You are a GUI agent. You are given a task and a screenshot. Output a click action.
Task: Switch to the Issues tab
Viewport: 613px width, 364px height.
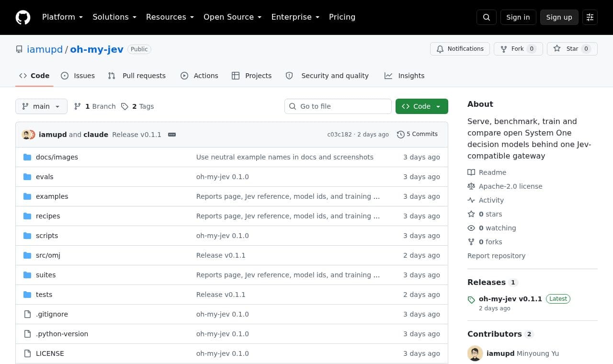pos(78,76)
